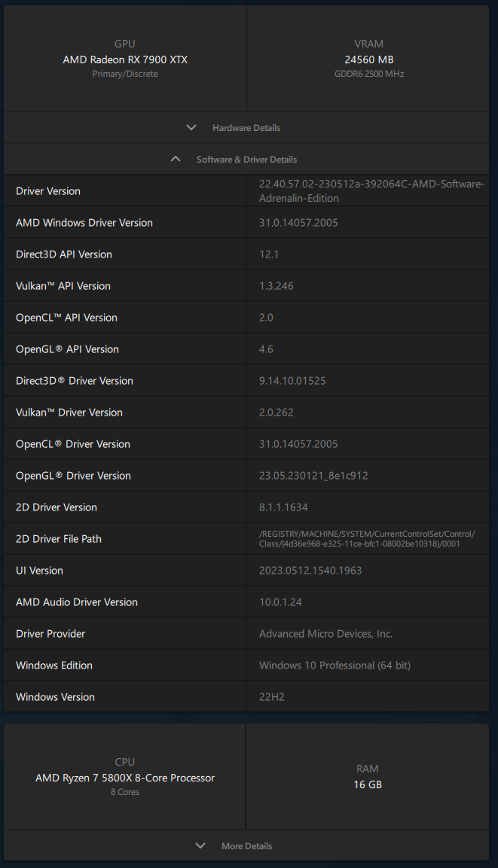498x868 pixels.
Task: Click the Windows Version value 22H2
Action: pyautogui.click(x=271, y=697)
